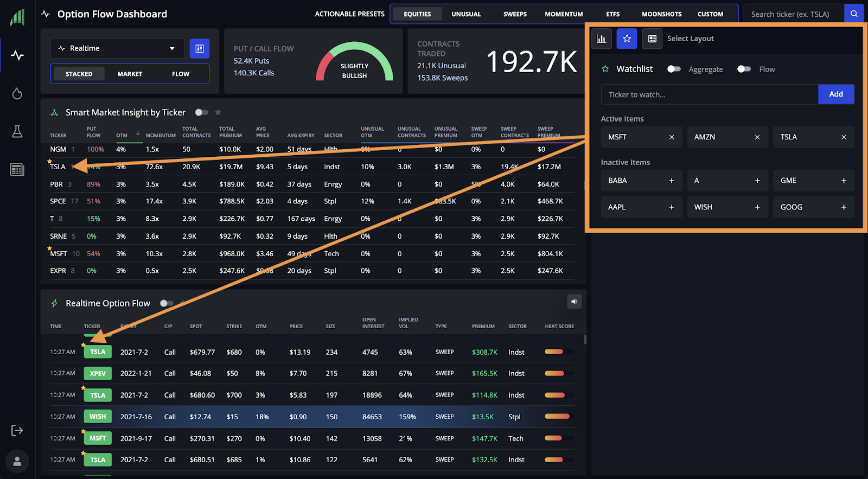Switch to the SWEEPS preset tab

pyautogui.click(x=515, y=14)
